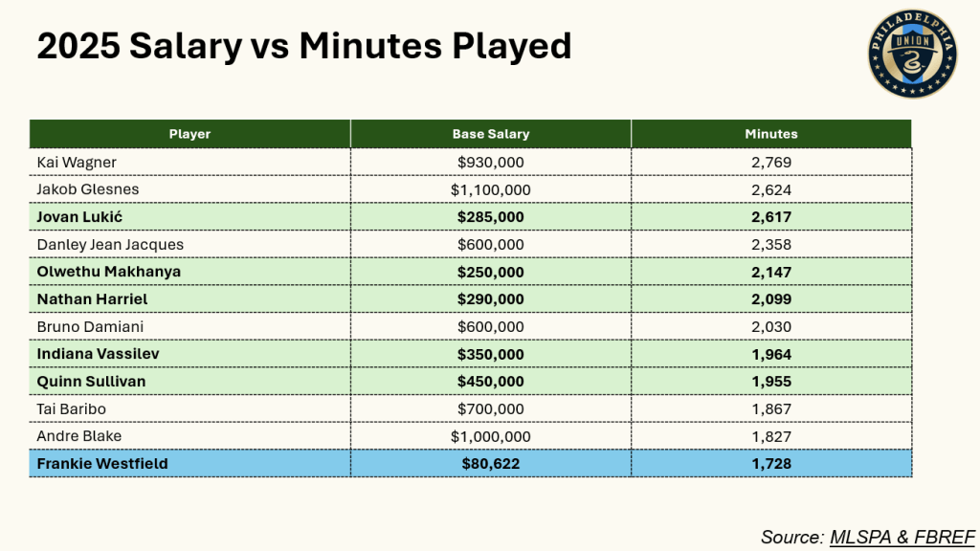Image resolution: width=980 pixels, height=551 pixels.
Task: Click the Olwethu Makhanya name cell
Action: pyautogui.click(x=108, y=272)
